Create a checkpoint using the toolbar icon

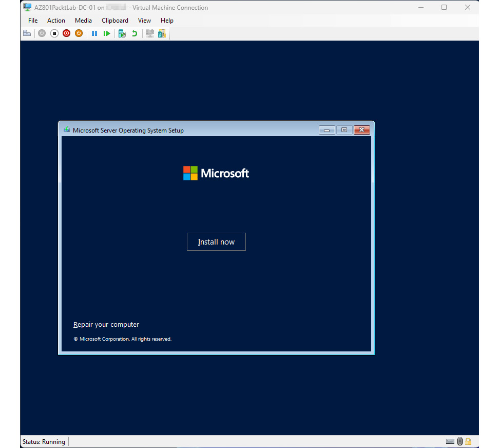click(x=122, y=33)
